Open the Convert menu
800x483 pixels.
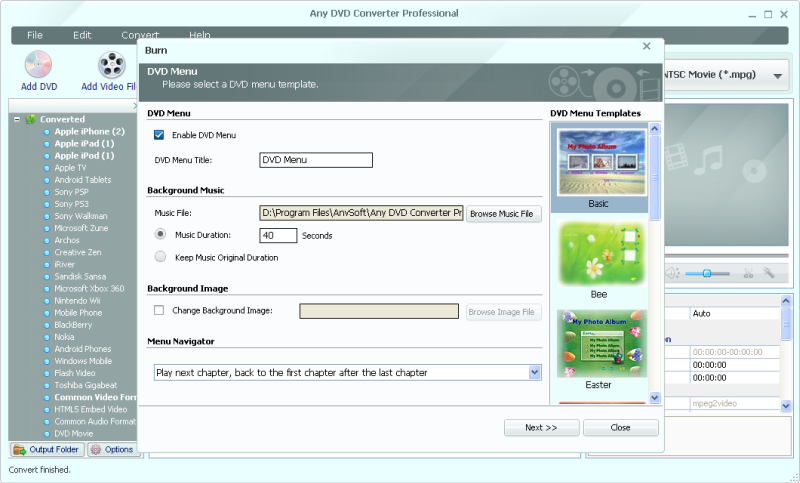(140, 35)
